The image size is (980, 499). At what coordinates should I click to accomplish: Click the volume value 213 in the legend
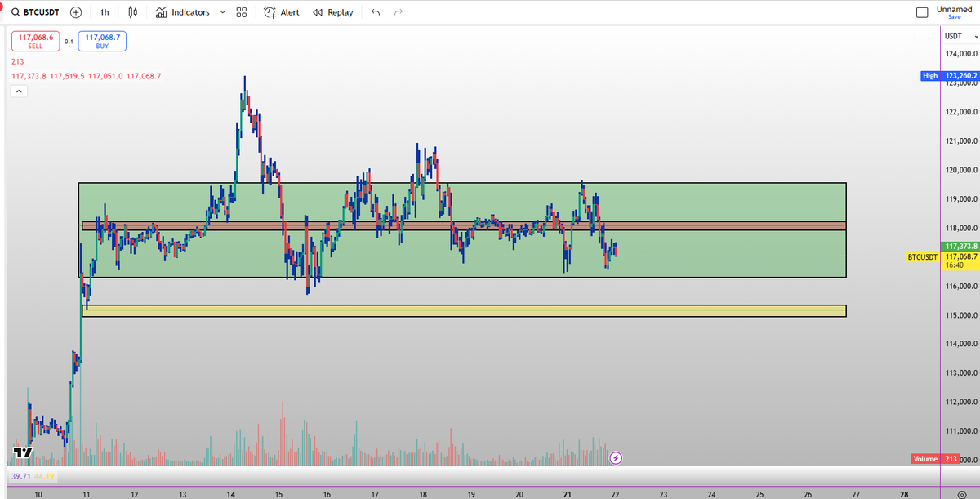[17, 62]
